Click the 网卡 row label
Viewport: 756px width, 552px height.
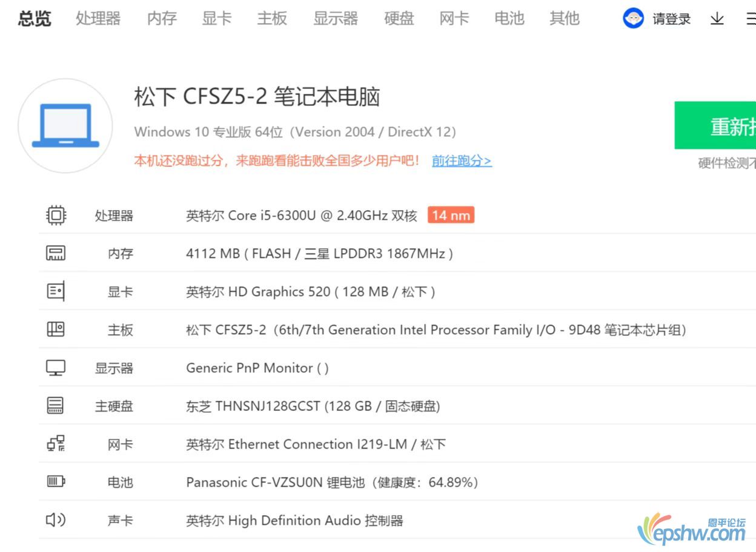pos(121,444)
